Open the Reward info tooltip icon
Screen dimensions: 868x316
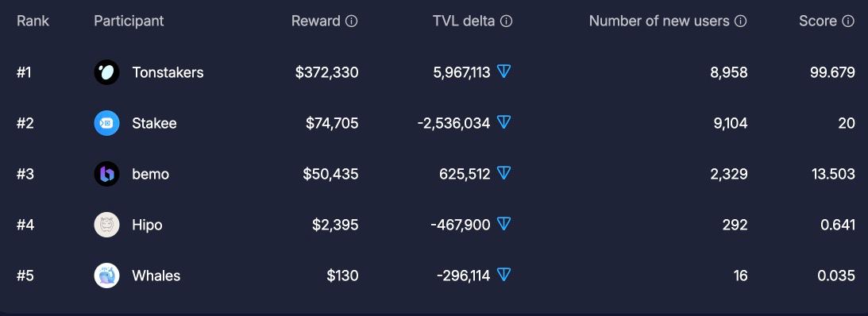352,21
